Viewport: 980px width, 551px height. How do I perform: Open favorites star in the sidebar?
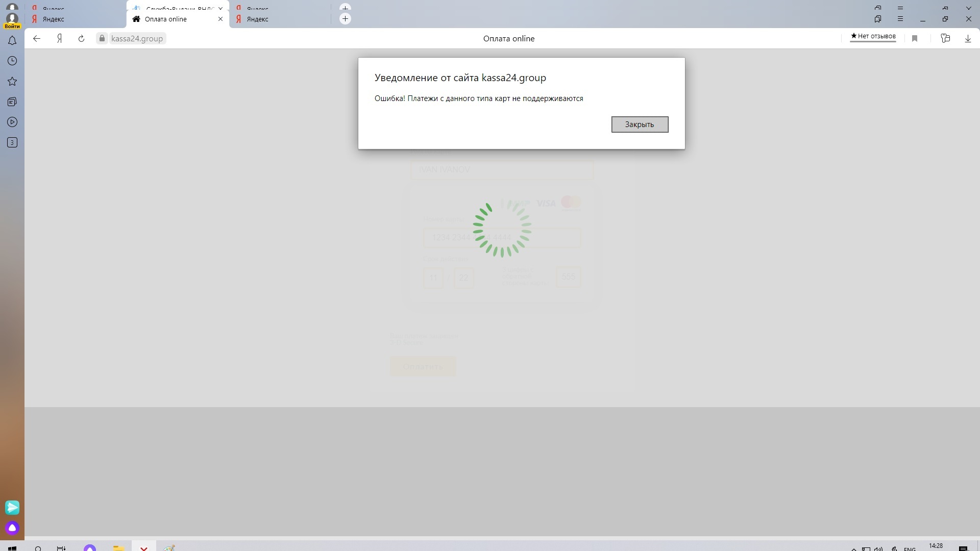(12, 82)
